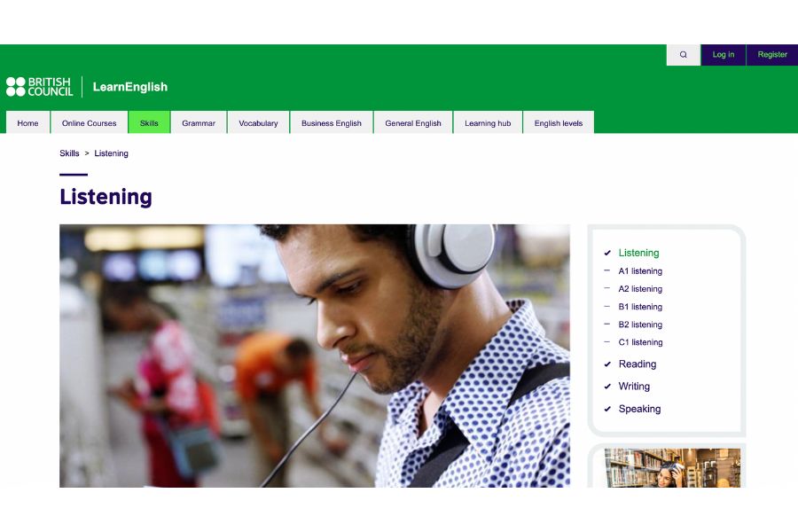Select B2 listening sidebar link
Image resolution: width=798 pixels, height=532 pixels.
point(640,325)
